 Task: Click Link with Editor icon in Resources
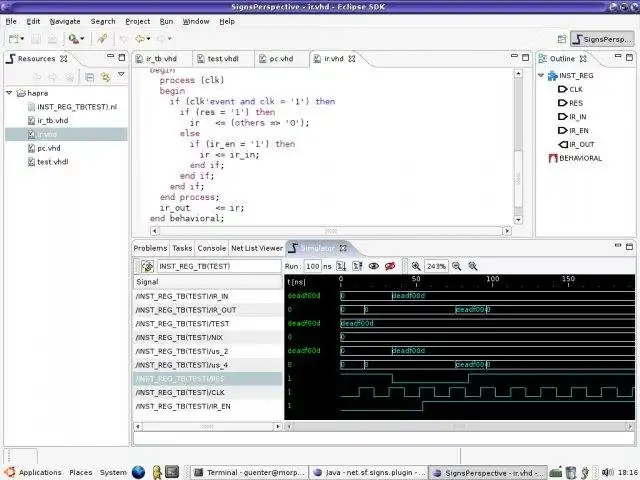104,76
